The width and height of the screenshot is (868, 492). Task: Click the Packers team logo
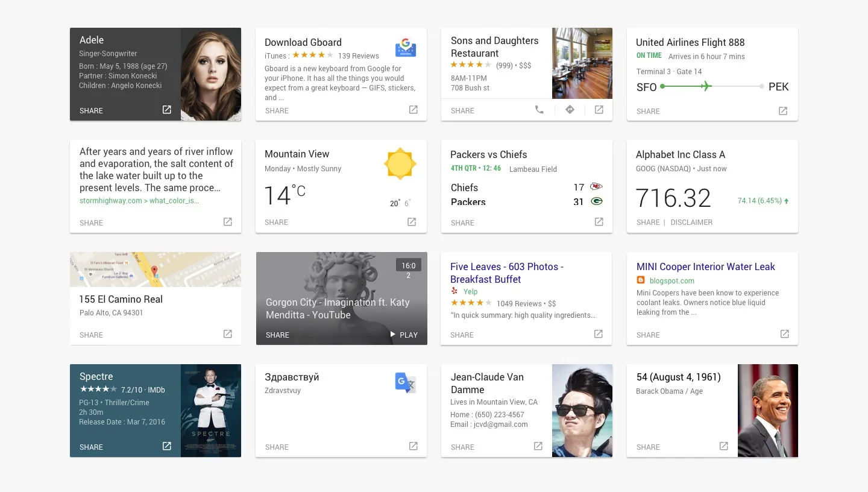[597, 201]
